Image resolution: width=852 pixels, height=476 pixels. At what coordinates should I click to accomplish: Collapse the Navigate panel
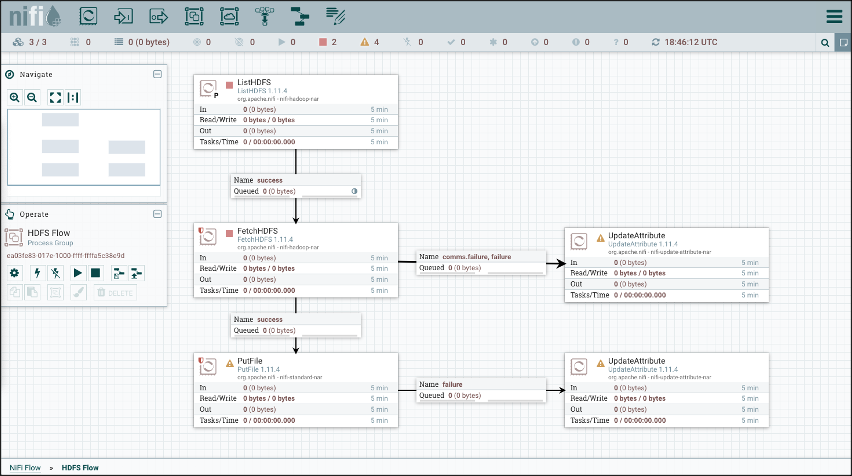pyautogui.click(x=158, y=74)
